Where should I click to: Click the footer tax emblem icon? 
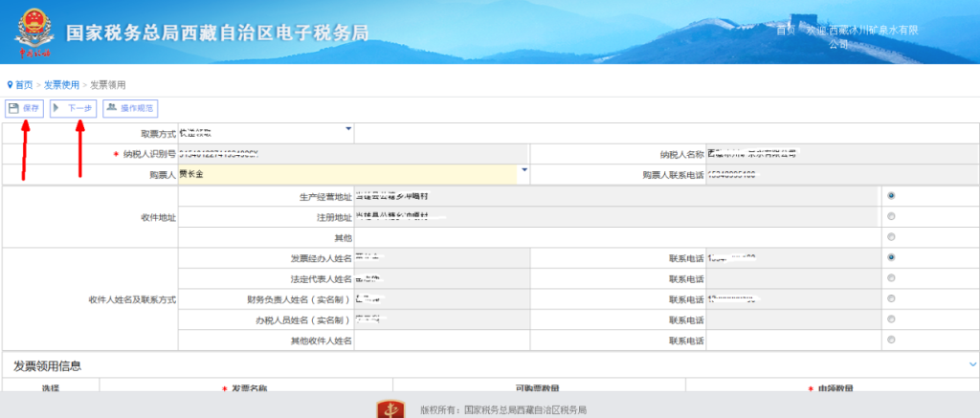[390, 409]
